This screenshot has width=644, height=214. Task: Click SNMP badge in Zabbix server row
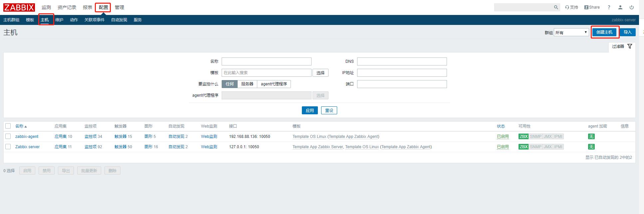(x=536, y=147)
